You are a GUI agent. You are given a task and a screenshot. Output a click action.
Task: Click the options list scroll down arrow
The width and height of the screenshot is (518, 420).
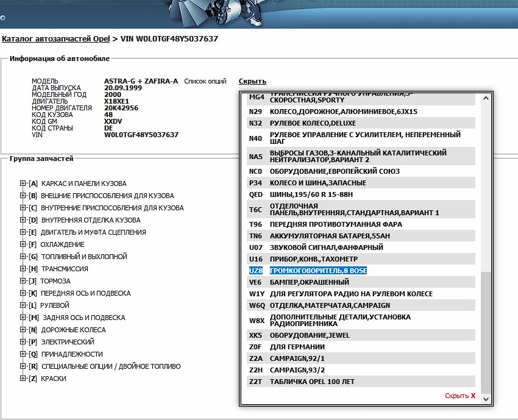[486, 399]
